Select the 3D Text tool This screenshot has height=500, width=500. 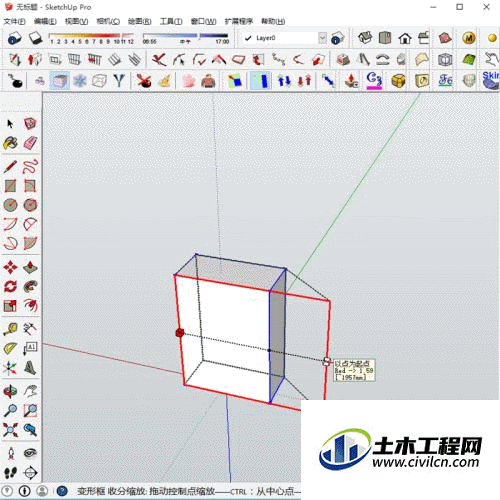coord(30,368)
